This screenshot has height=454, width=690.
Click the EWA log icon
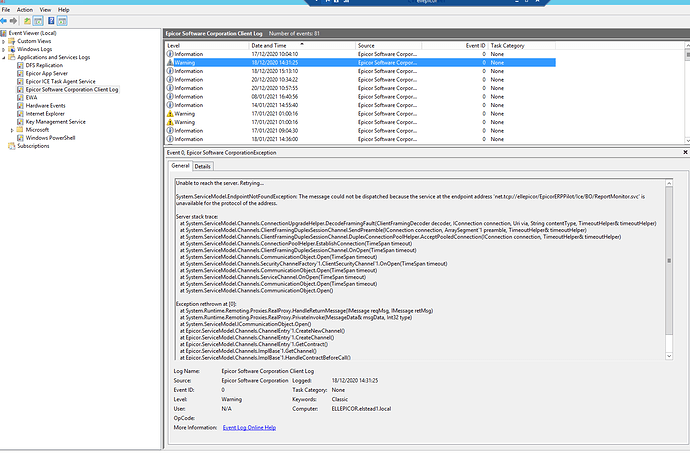point(20,98)
